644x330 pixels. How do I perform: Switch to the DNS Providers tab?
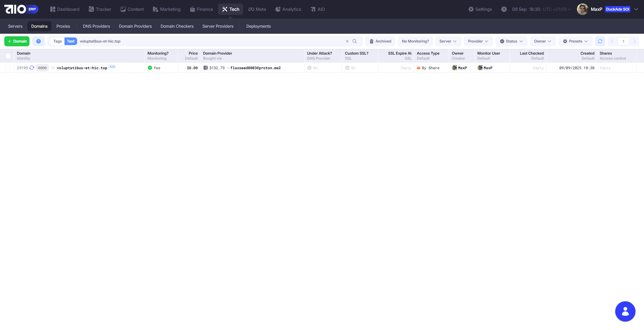click(x=96, y=26)
